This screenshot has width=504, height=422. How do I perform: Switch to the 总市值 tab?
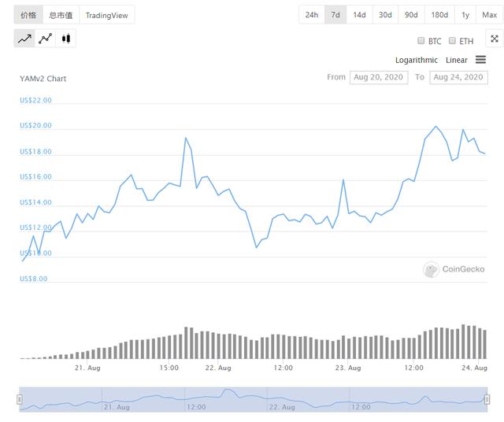coord(61,15)
